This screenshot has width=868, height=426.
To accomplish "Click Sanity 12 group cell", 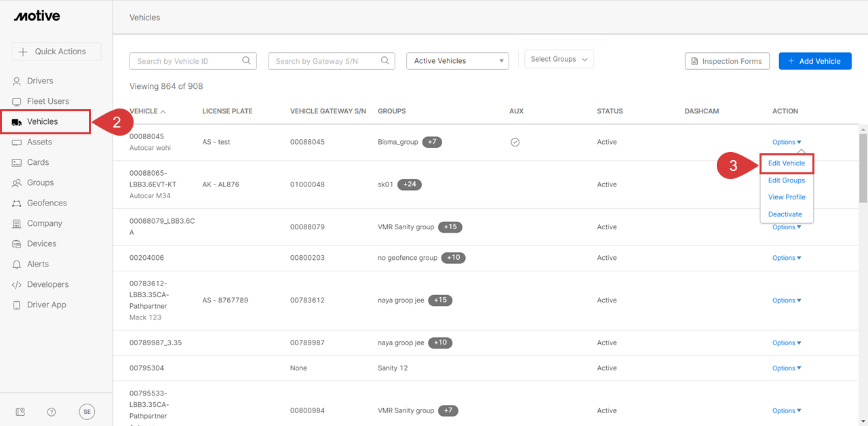I will point(393,368).
